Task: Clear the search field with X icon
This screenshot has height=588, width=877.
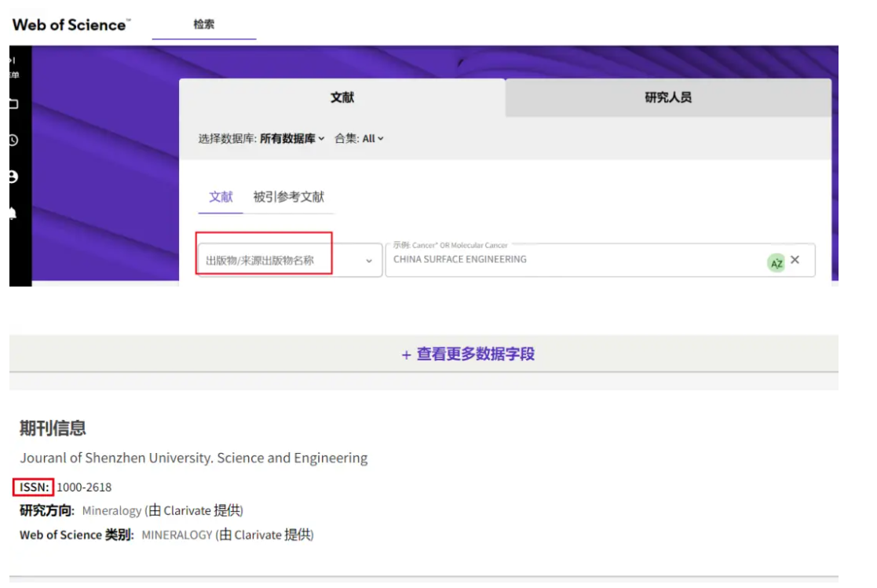Action: (x=795, y=260)
